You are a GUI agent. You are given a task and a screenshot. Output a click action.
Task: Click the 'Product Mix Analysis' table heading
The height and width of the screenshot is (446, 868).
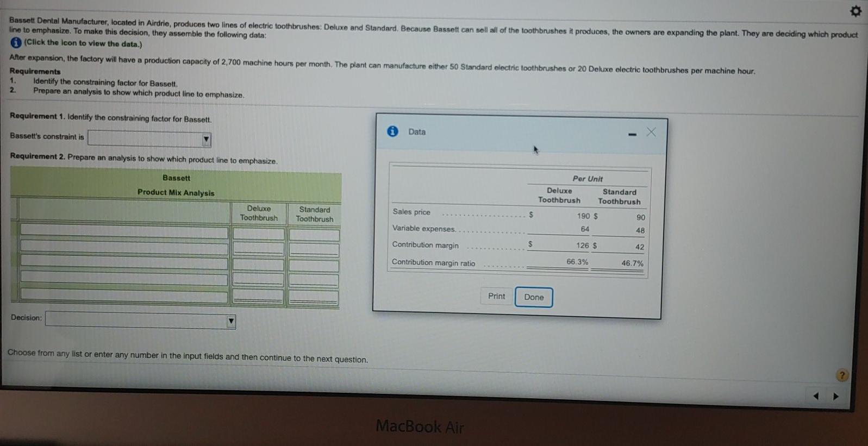[x=176, y=193]
